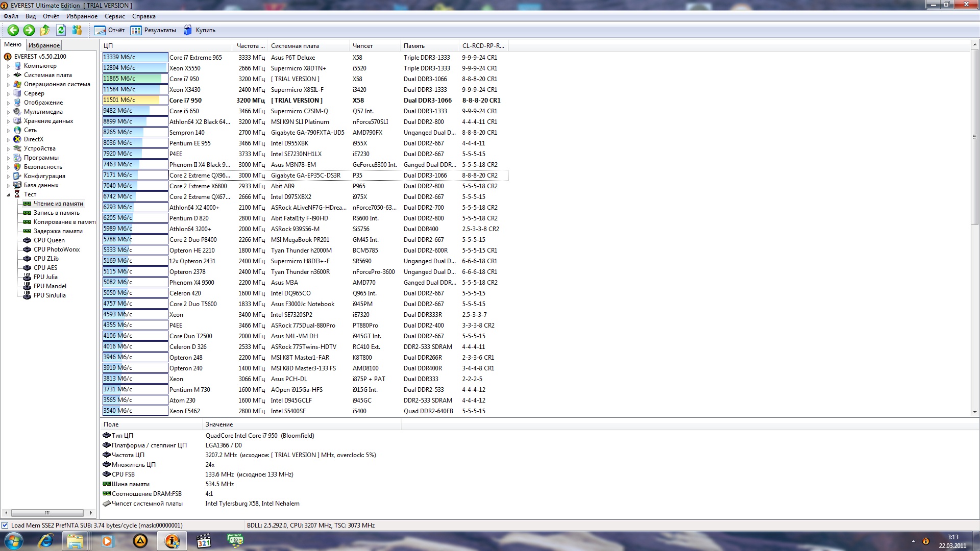
Task: Open the Отчёт report toolbar button
Action: [109, 30]
